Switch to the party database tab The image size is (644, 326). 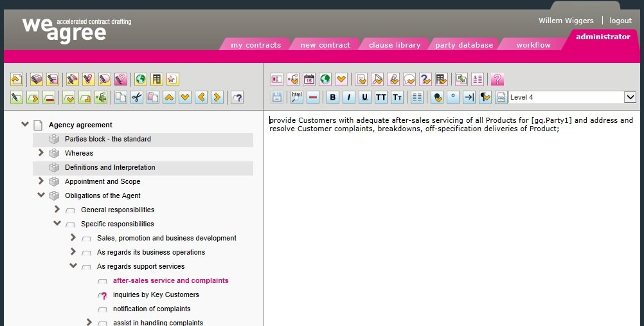point(463,45)
